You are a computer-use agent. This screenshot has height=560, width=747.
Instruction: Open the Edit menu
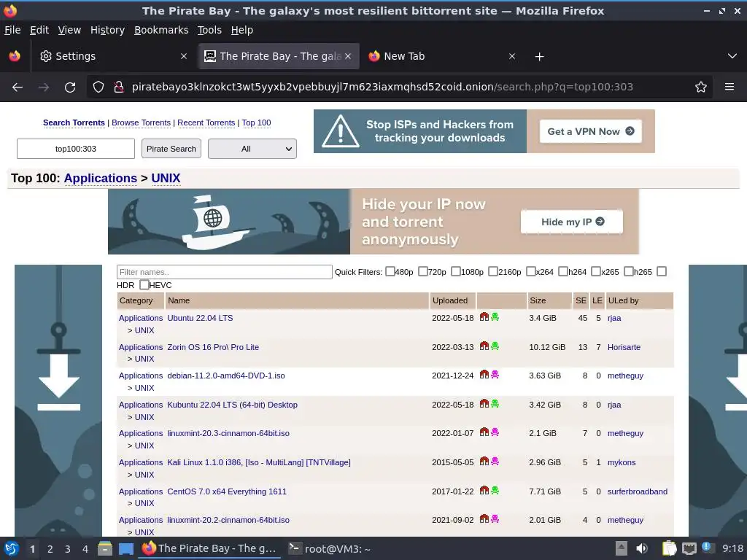39,30
